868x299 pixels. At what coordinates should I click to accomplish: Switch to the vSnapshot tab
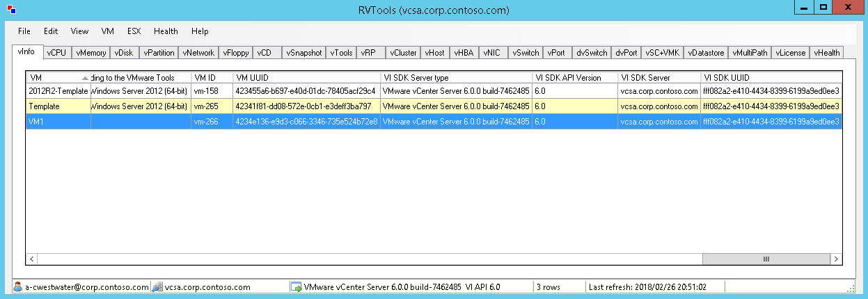coord(304,53)
